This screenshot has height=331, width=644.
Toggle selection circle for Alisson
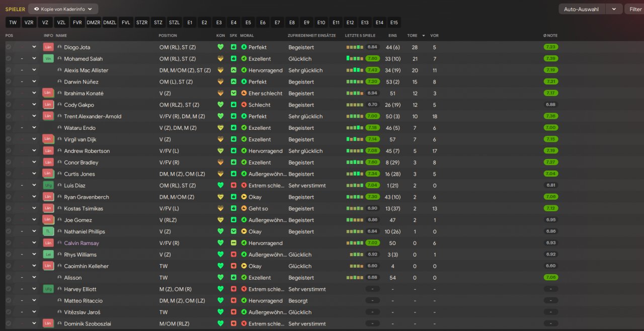pyautogui.click(x=8, y=278)
